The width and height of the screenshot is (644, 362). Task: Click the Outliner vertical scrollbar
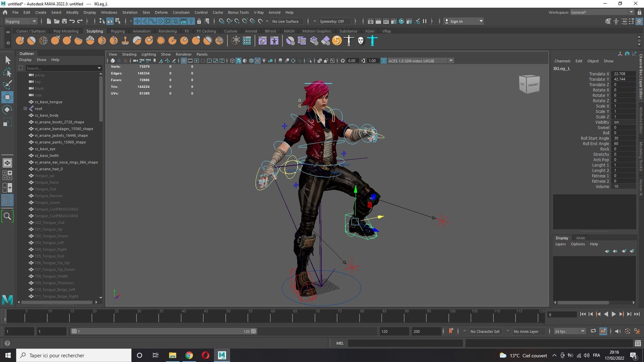pyautogui.click(x=101, y=99)
